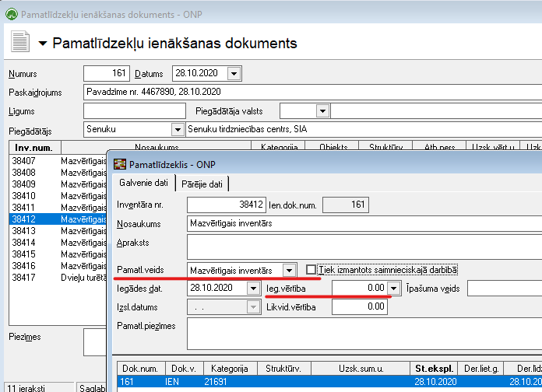542x392 pixels.
Task: Click the Piezīmes text area in main window
Action: [95, 342]
